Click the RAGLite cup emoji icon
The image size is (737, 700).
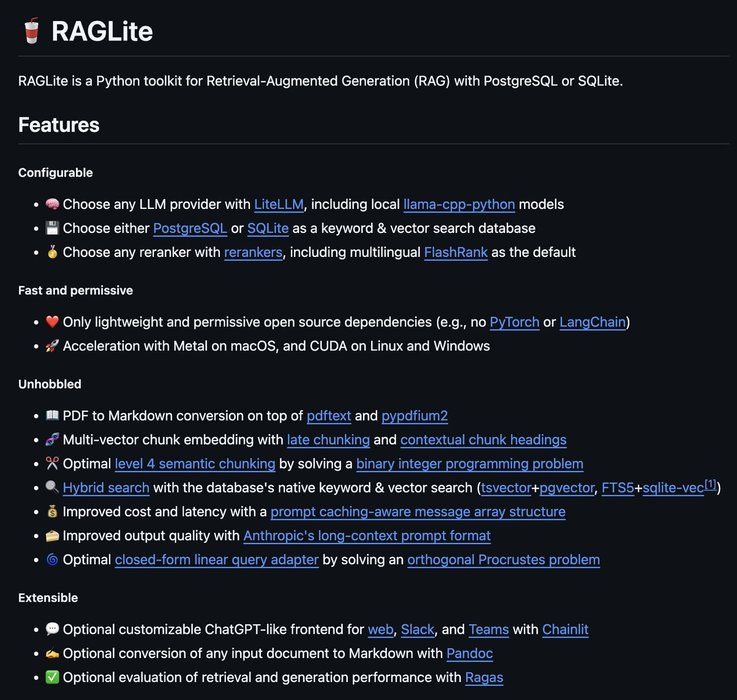30,31
